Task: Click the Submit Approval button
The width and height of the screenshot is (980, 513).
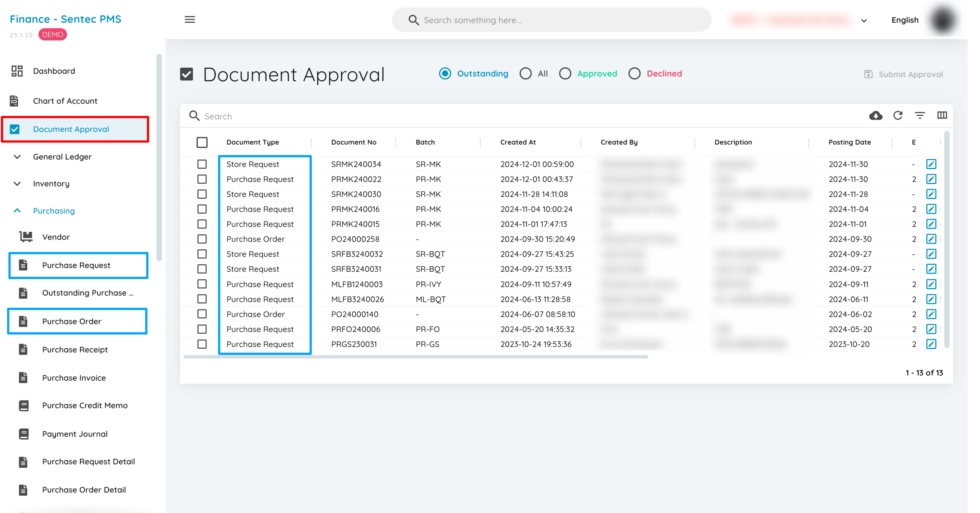Action: [x=903, y=75]
